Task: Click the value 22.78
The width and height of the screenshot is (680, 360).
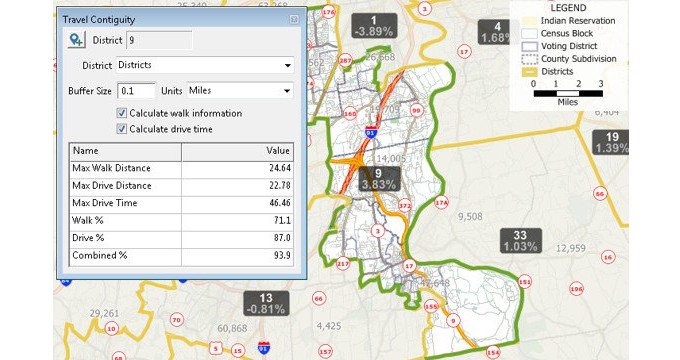Action: click(280, 186)
